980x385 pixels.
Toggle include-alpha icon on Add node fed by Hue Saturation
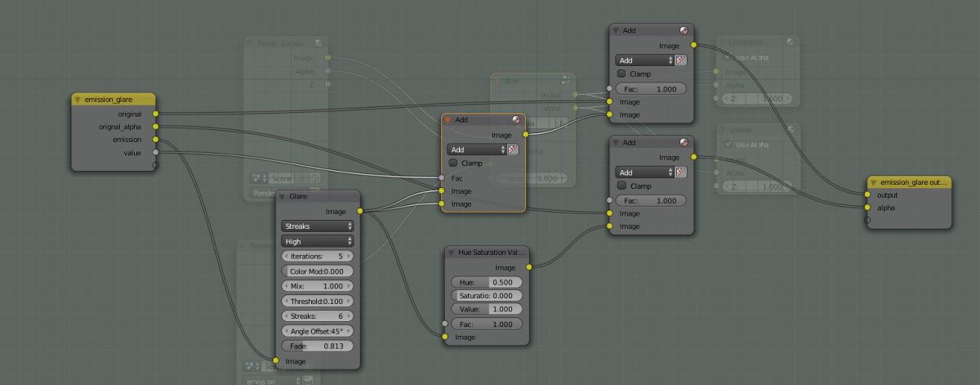[681, 172]
